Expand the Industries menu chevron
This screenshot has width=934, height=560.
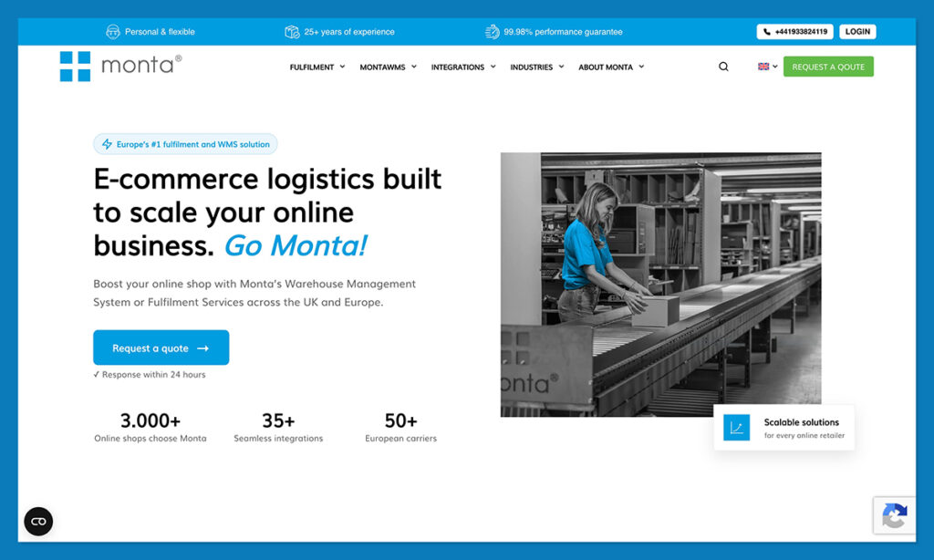(561, 67)
